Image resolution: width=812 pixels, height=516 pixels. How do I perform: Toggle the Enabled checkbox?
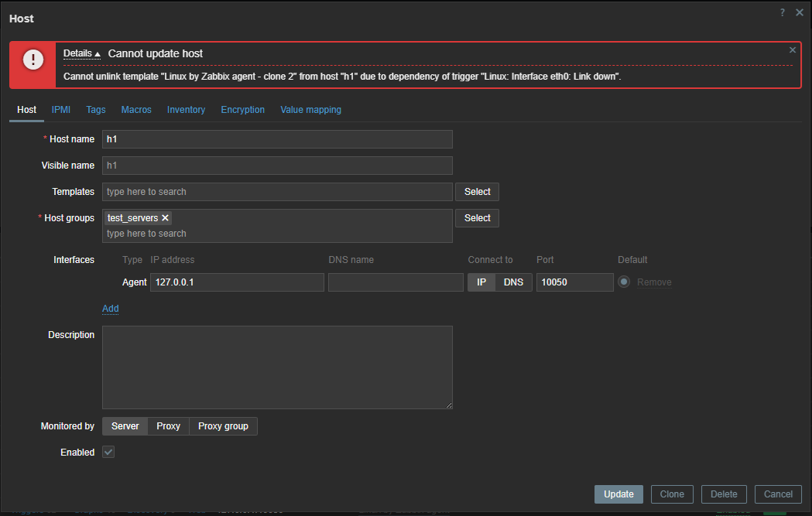109,453
